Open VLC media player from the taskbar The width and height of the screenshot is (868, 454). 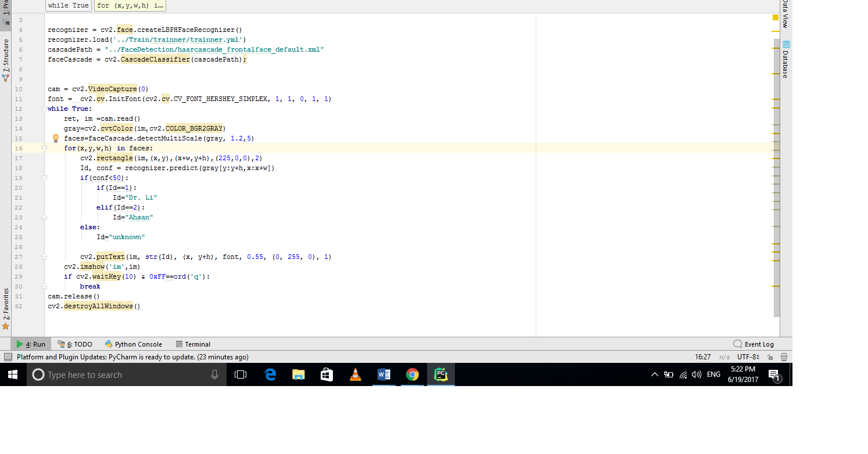click(x=355, y=374)
